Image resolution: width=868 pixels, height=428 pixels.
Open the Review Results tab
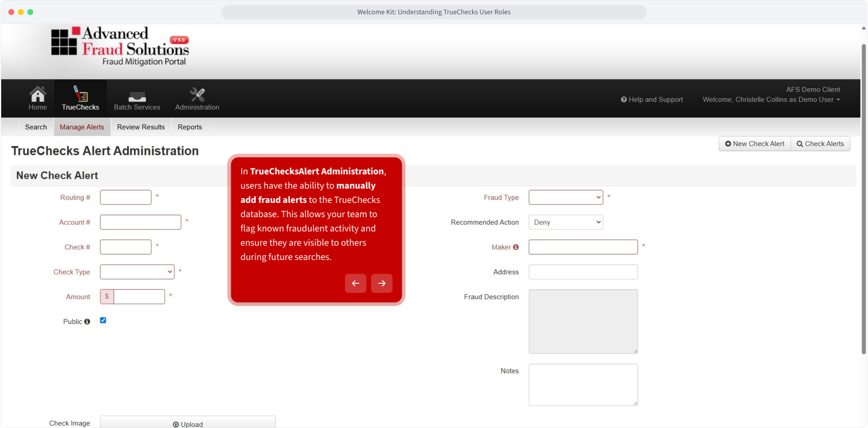pyautogui.click(x=141, y=127)
